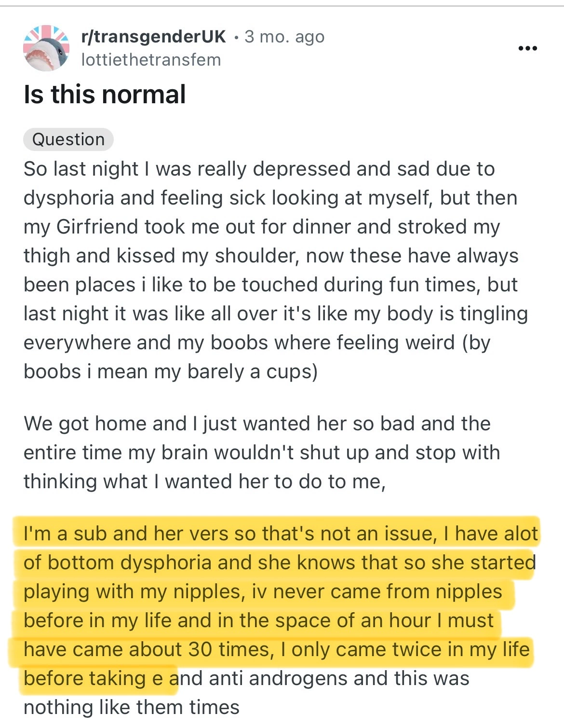Screen dimensions: 564x728
Task: Click the yellow highlighted line starting "I'm a sub"
Action: click(x=280, y=534)
